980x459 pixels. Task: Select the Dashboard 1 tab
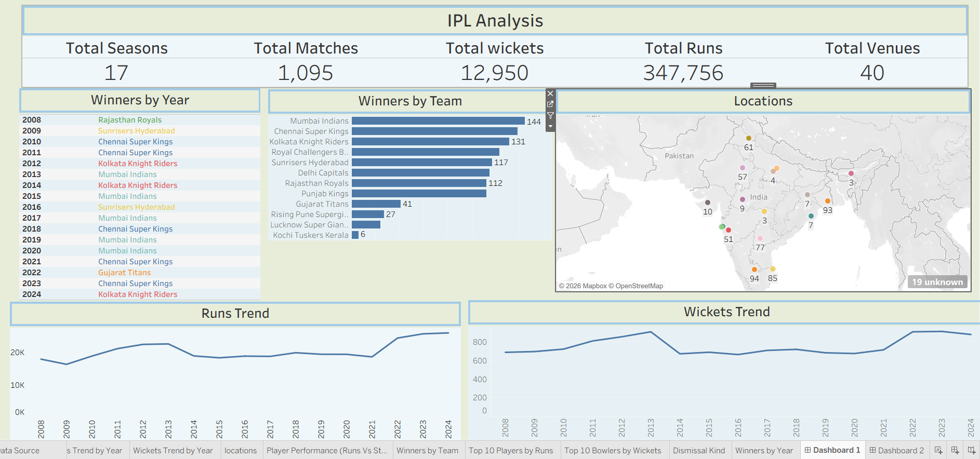tap(832, 450)
